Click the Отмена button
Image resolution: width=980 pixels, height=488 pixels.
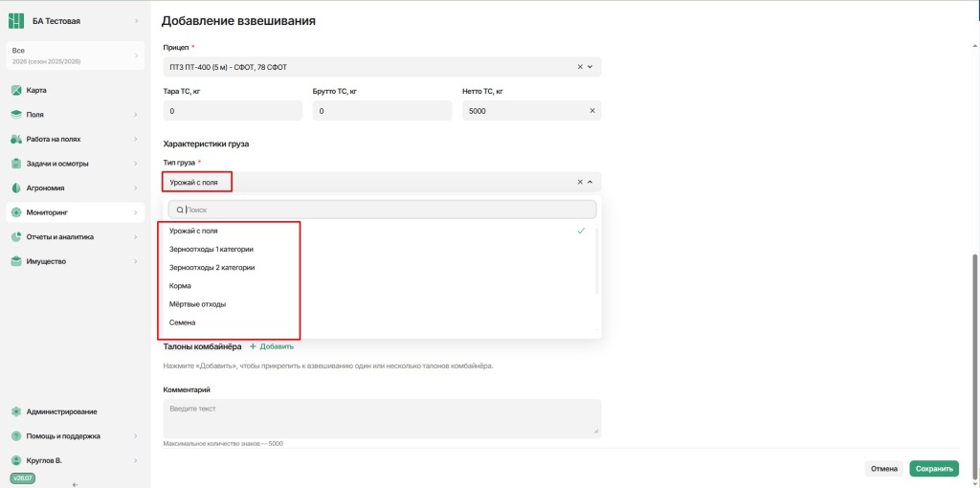[x=884, y=469]
